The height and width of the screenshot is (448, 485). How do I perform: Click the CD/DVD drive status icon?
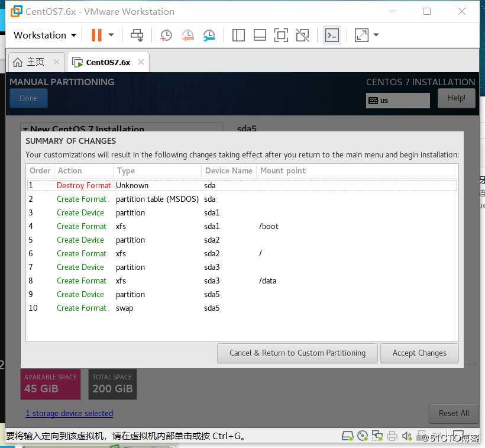363,436
